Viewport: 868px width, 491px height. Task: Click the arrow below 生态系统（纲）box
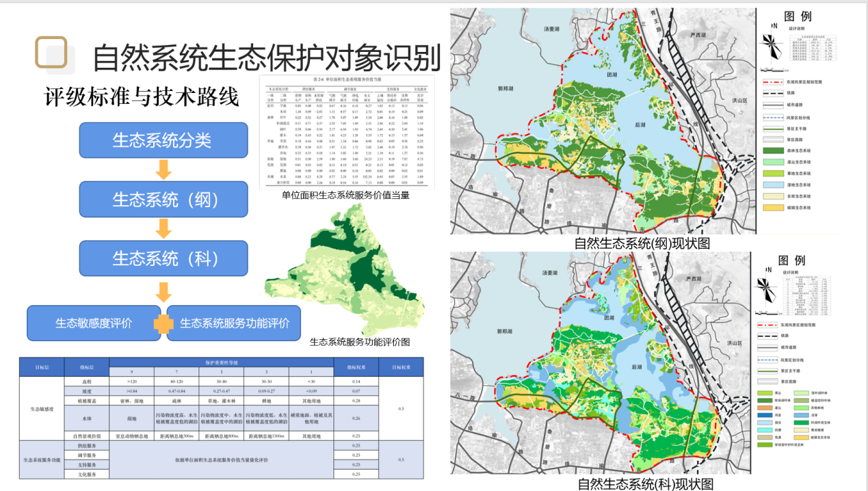(x=163, y=228)
